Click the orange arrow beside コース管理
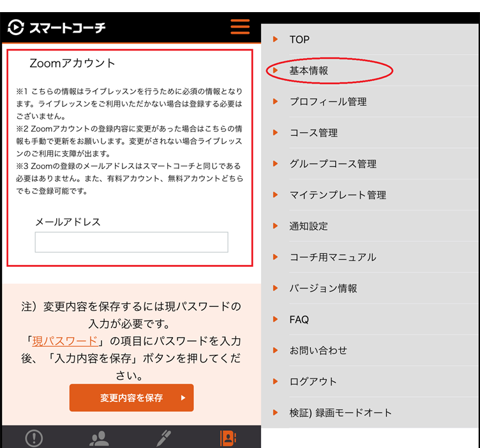Image resolution: width=480 pixels, height=448 pixels. pos(275,133)
